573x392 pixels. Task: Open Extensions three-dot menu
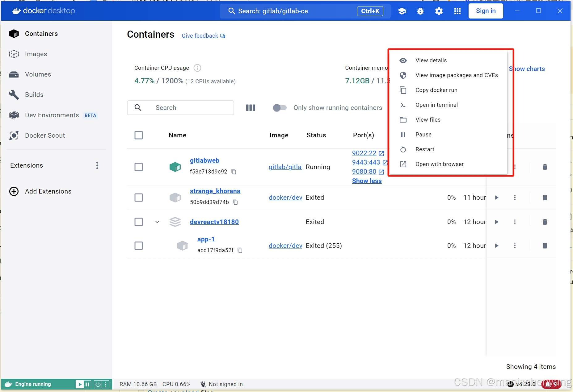(x=97, y=165)
